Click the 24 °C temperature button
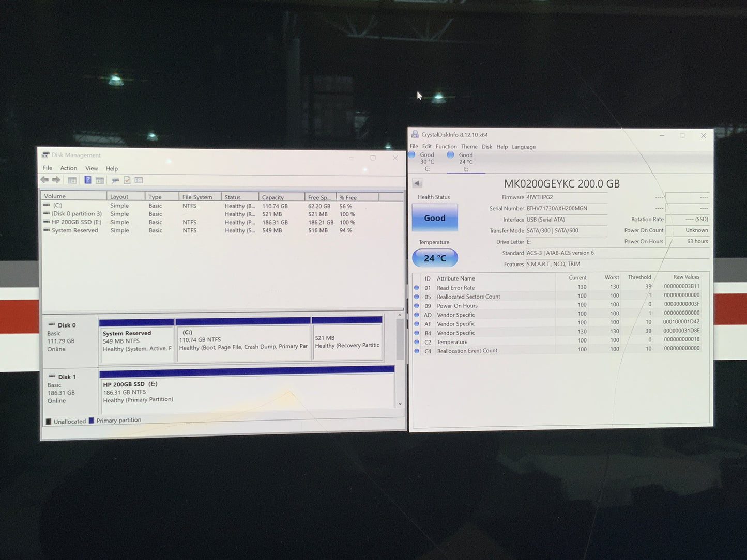 point(435,258)
